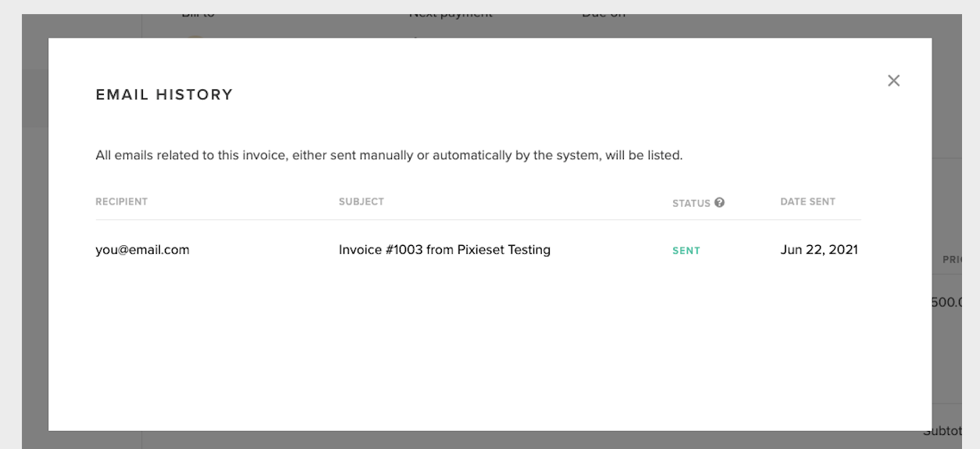Click the green SENT status badge
This screenshot has height=449, width=980.
[686, 251]
